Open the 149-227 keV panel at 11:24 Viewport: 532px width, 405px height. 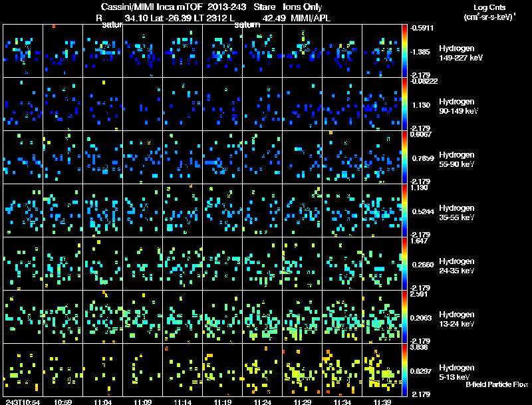[262, 51]
